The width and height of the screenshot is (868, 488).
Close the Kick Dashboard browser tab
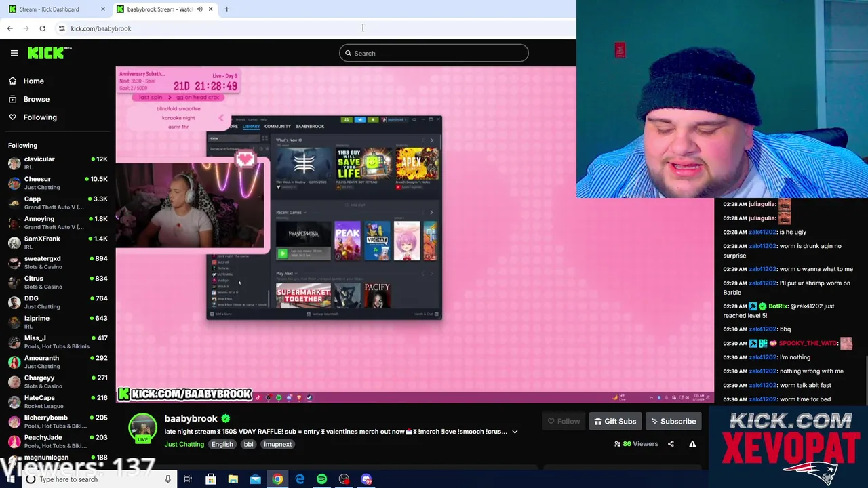click(x=103, y=9)
